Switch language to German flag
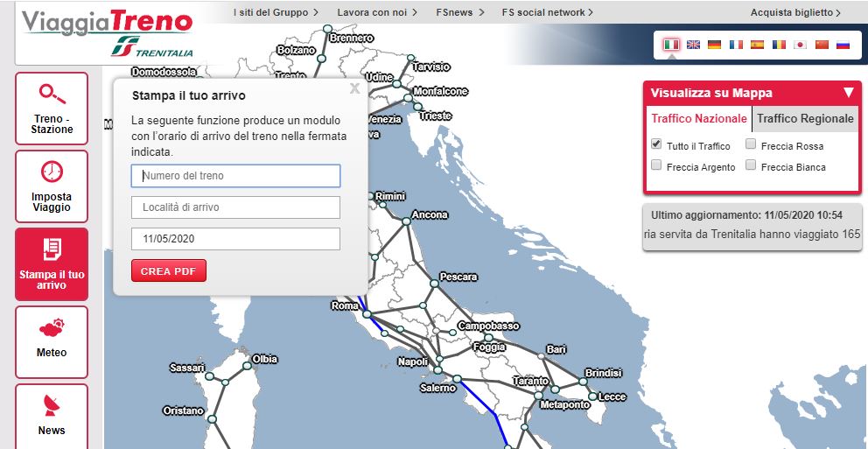 click(715, 45)
